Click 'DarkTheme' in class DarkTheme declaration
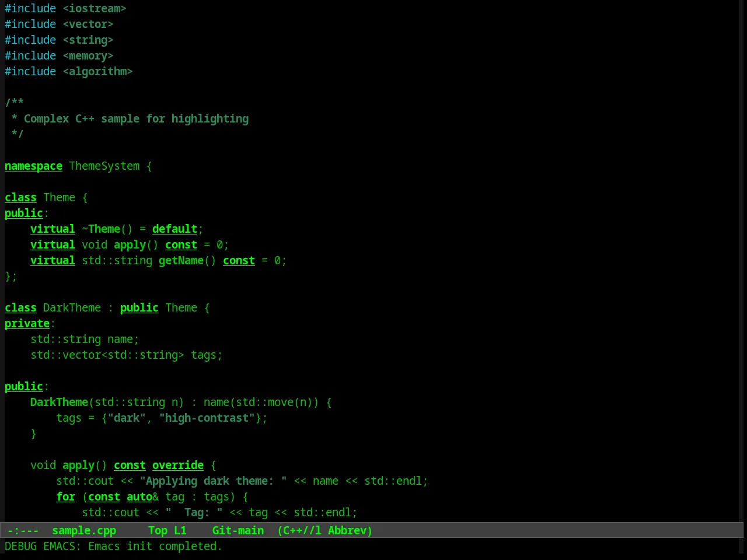 click(x=72, y=307)
